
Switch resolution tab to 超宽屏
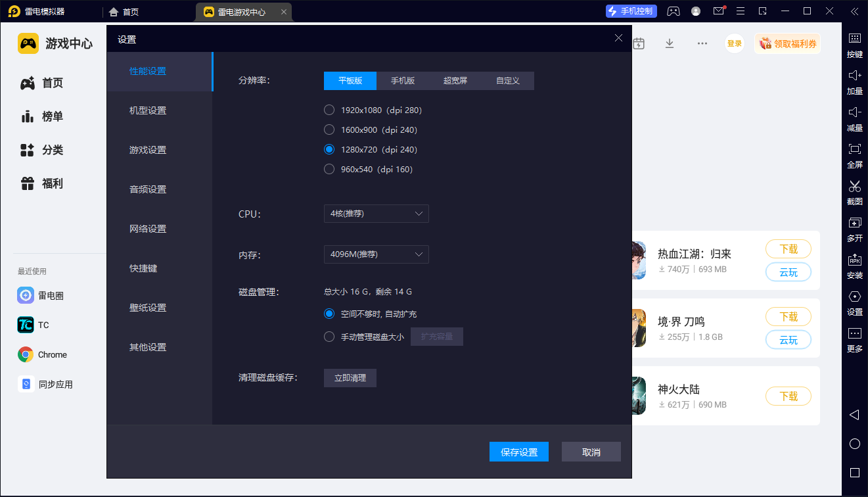point(455,81)
